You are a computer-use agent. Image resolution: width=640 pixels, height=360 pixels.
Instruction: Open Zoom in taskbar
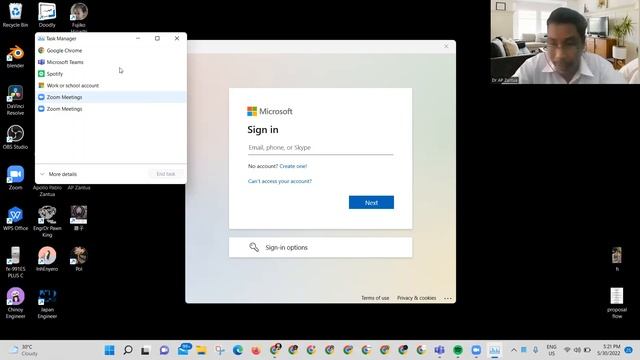pyautogui.click(x=476, y=350)
